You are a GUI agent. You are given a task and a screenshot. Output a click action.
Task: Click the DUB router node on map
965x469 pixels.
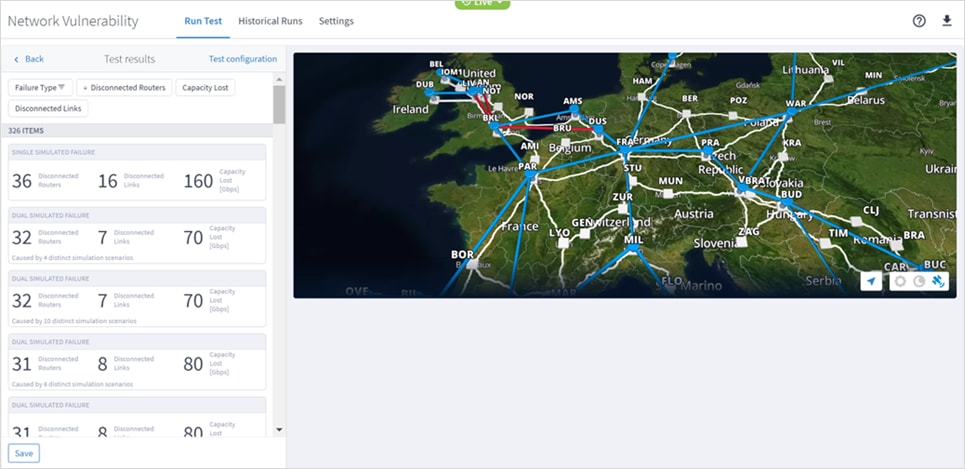pos(429,92)
